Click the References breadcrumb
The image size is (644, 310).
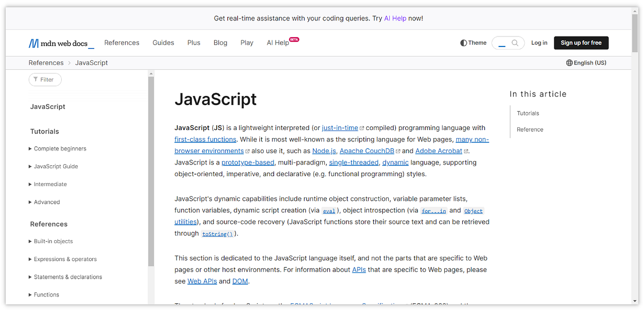tap(46, 63)
